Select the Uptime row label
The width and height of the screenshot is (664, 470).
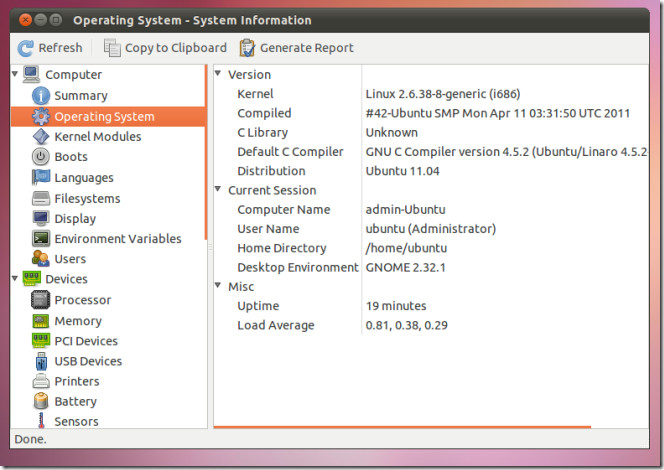tap(258, 307)
